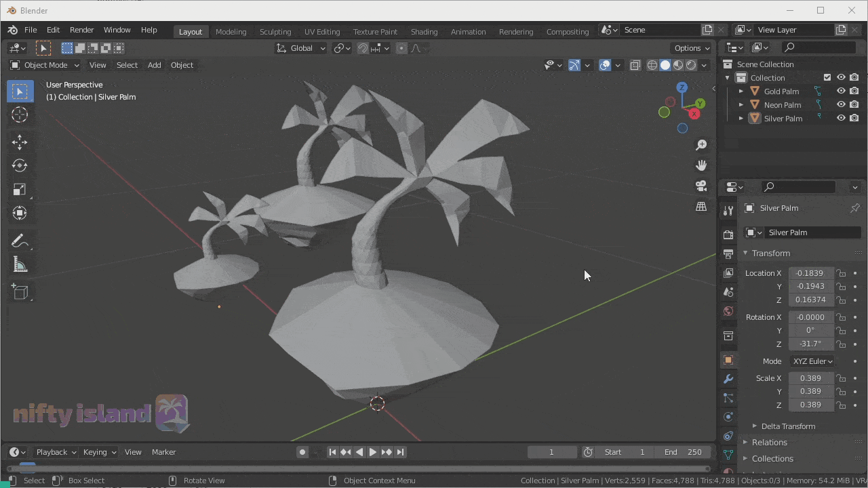
Task: Open the Render menu
Action: pyautogui.click(x=81, y=30)
